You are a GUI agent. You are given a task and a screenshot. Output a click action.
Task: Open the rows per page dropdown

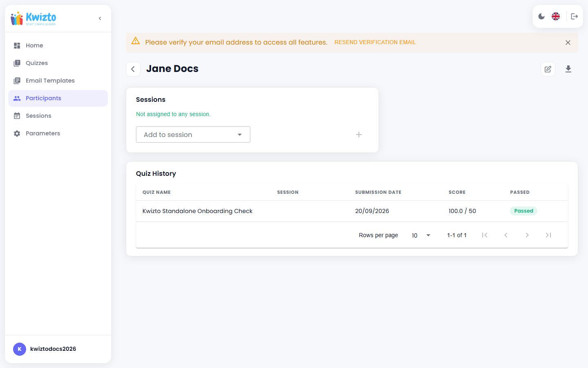(421, 235)
